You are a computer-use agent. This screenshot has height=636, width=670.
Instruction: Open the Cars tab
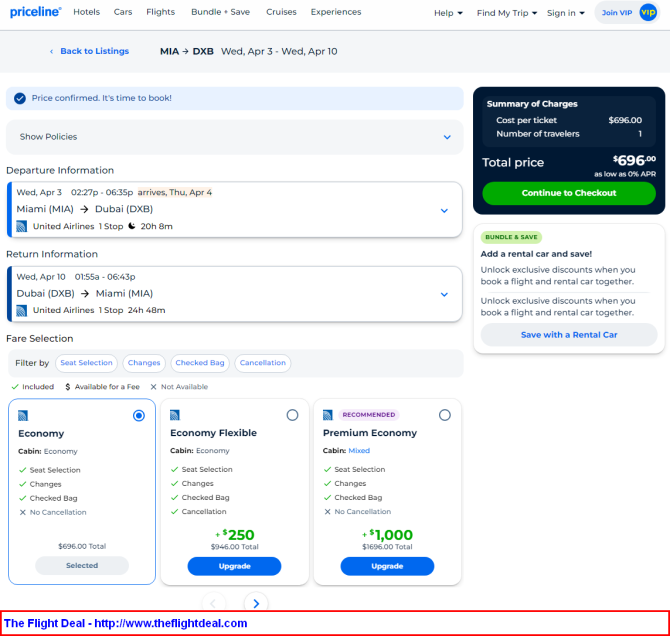(123, 12)
